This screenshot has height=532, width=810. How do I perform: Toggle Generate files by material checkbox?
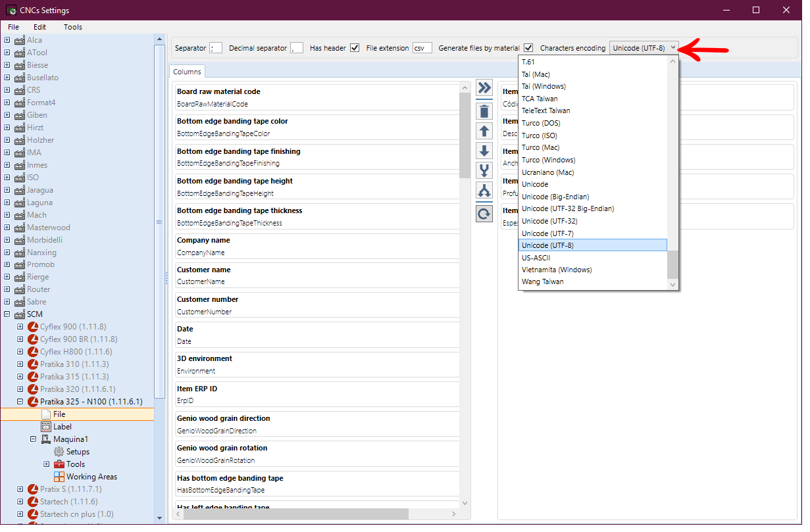coord(528,48)
